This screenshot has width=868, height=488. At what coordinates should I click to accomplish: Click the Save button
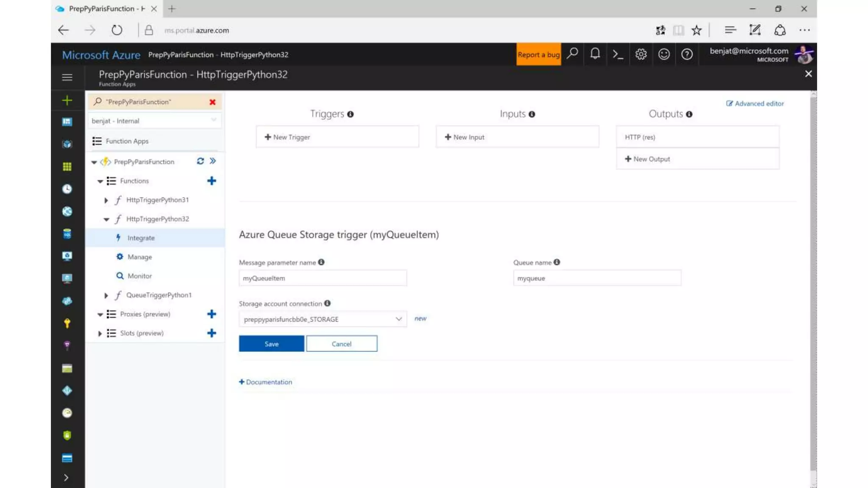[271, 344]
